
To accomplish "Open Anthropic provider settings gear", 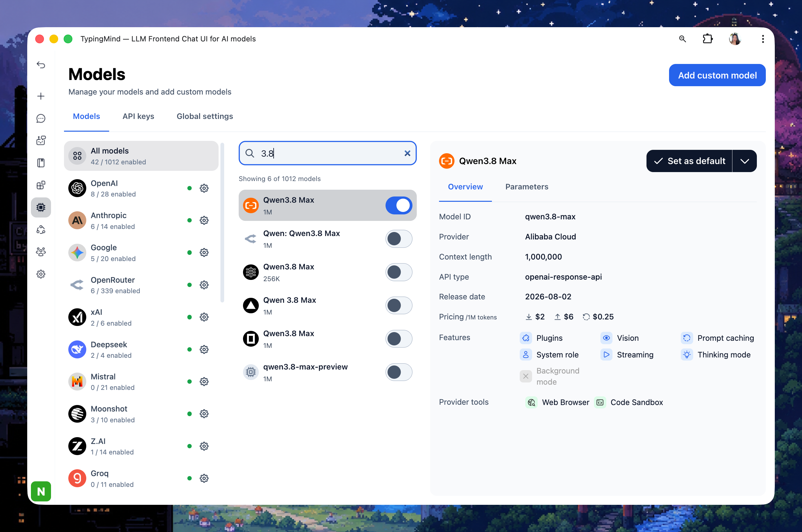I will (x=204, y=221).
